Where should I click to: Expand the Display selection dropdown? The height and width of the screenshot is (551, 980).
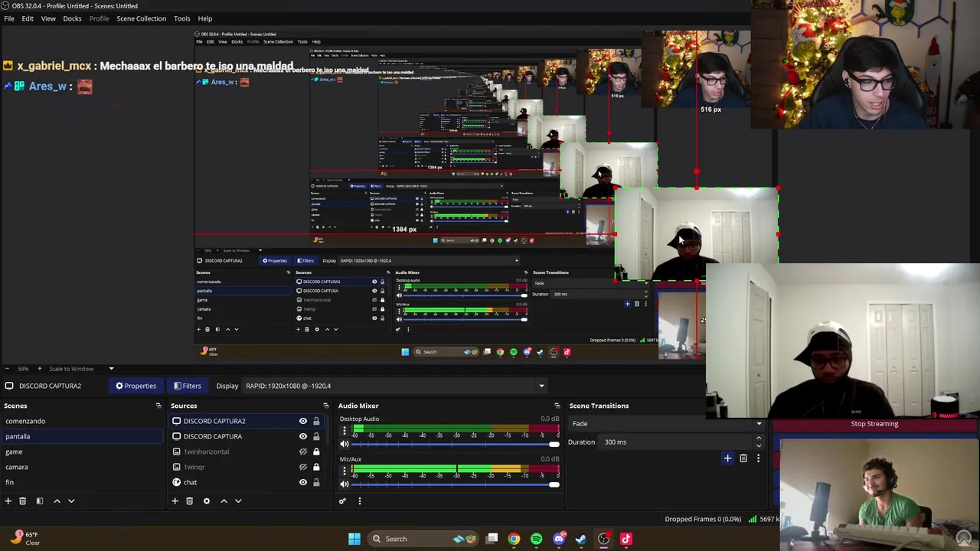[395, 386]
